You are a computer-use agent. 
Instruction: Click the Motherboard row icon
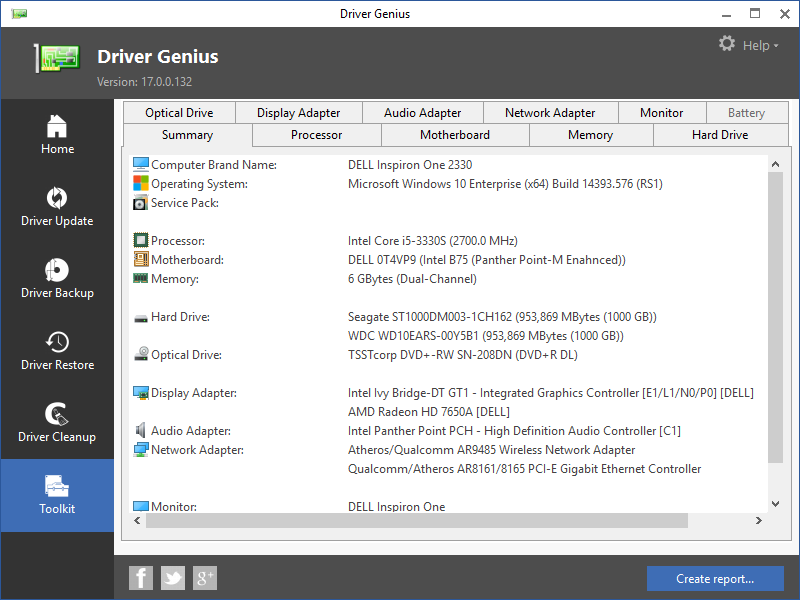coord(140,259)
